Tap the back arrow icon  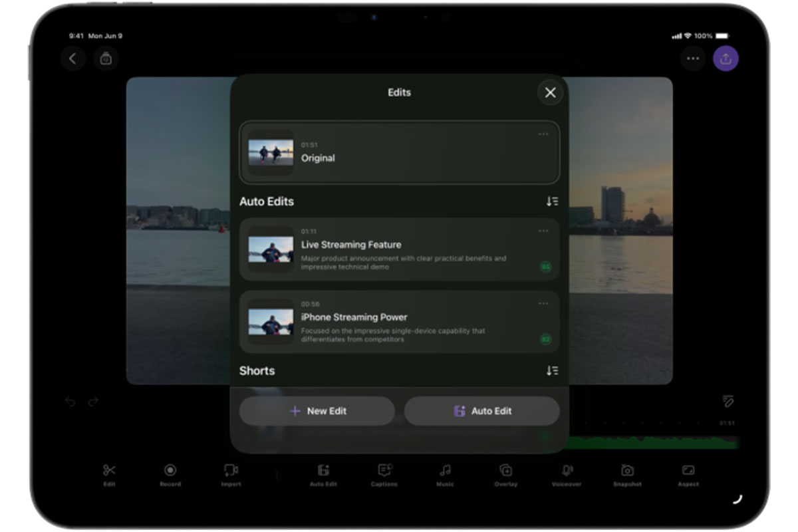72,59
